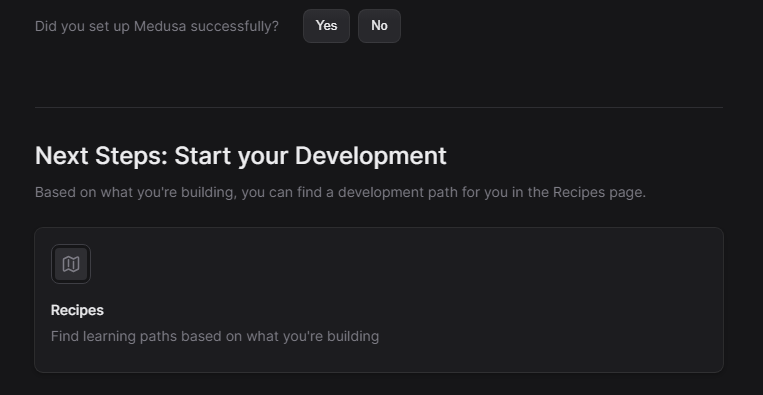The image size is (763, 395).
Task: Open the Recipes card title link
Action: (x=77, y=310)
